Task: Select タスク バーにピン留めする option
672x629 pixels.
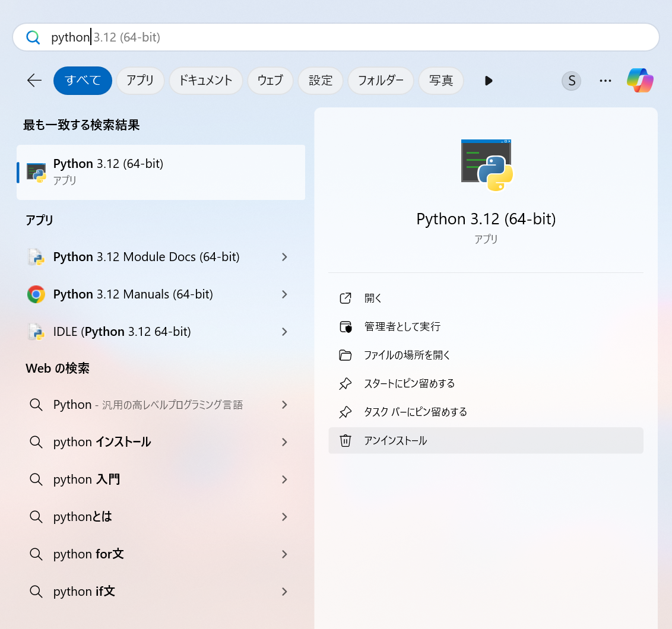Action: (415, 412)
